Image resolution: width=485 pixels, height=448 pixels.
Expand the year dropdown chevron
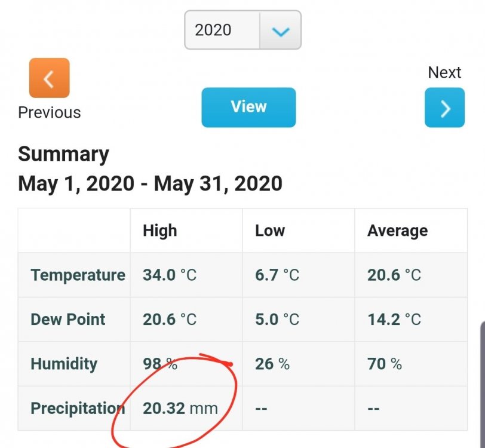coord(280,30)
